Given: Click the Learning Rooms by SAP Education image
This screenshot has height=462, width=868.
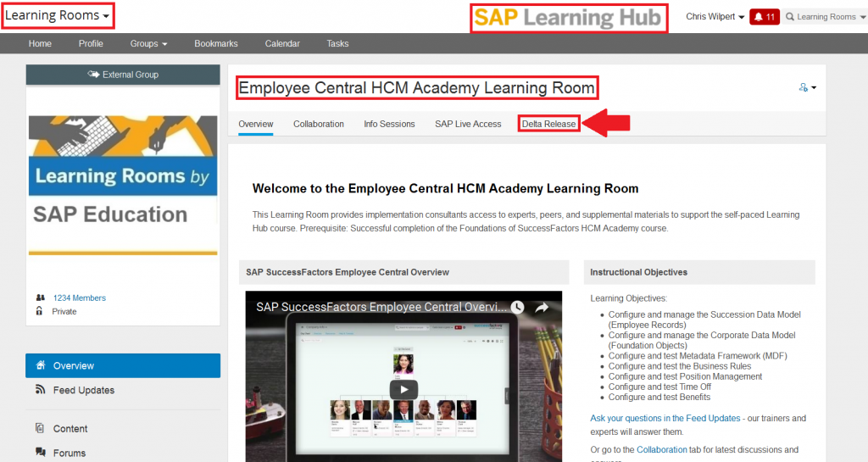Looking at the screenshot, I should point(123,185).
